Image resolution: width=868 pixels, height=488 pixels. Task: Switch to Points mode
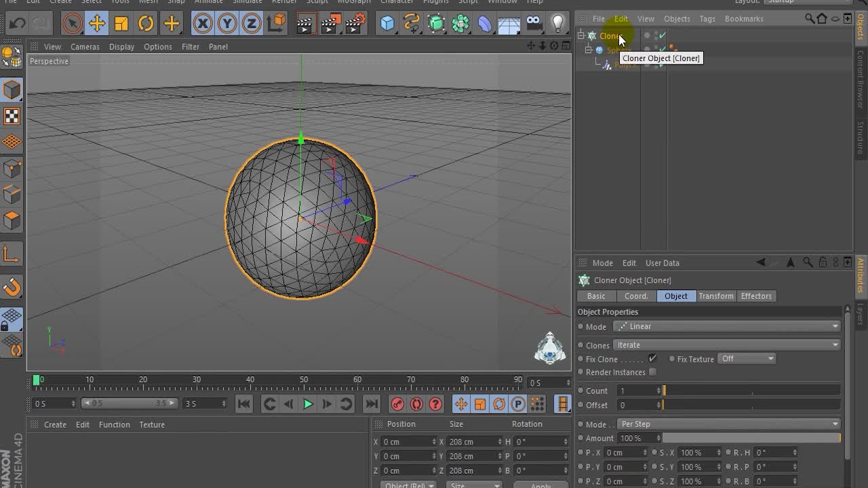click(x=12, y=168)
